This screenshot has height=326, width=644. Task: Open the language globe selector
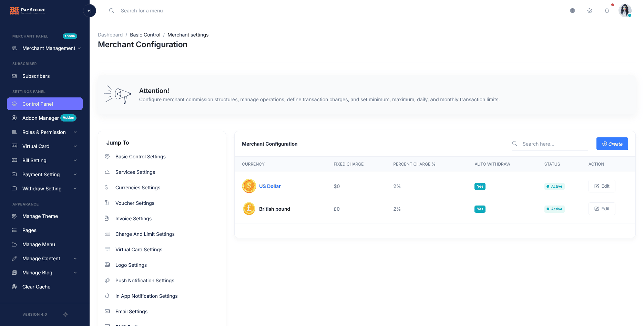click(x=572, y=11)
